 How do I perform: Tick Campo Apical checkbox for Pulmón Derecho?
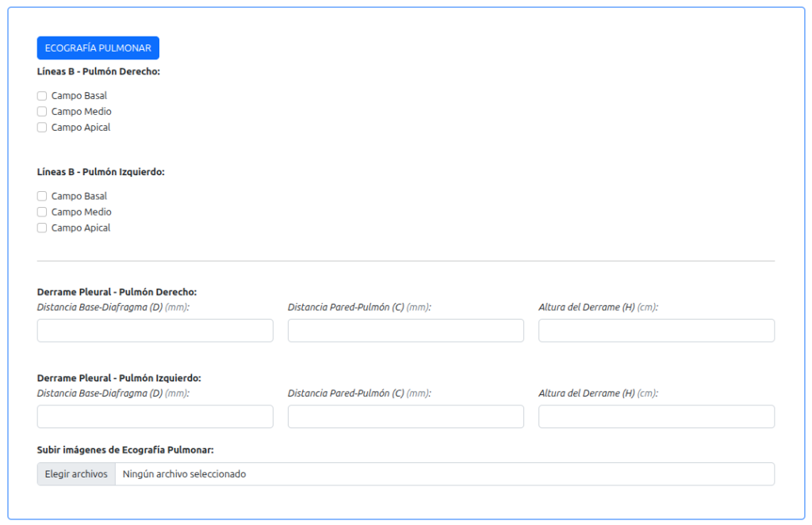point(42,128)
